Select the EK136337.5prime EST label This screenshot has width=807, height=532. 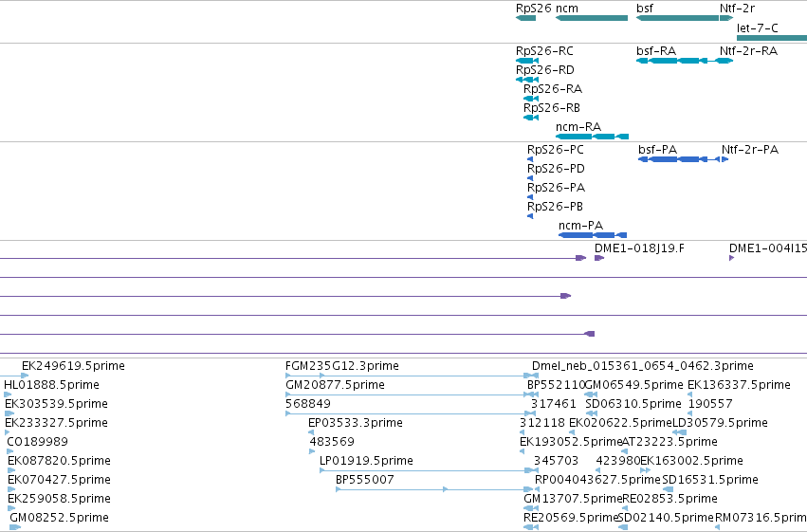pos(739,385)
